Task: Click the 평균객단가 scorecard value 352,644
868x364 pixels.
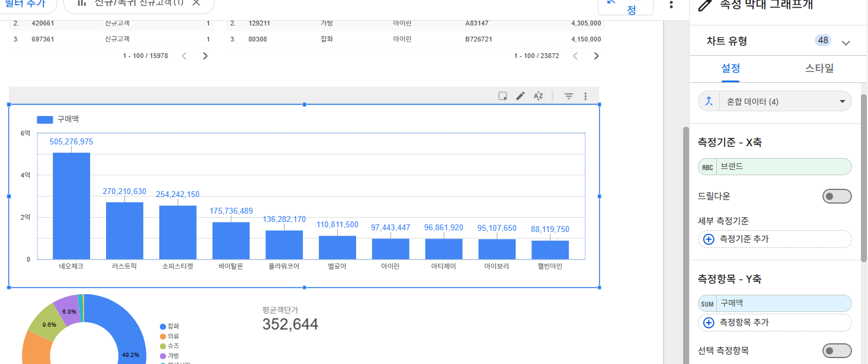Action: (x=290, y=324)
